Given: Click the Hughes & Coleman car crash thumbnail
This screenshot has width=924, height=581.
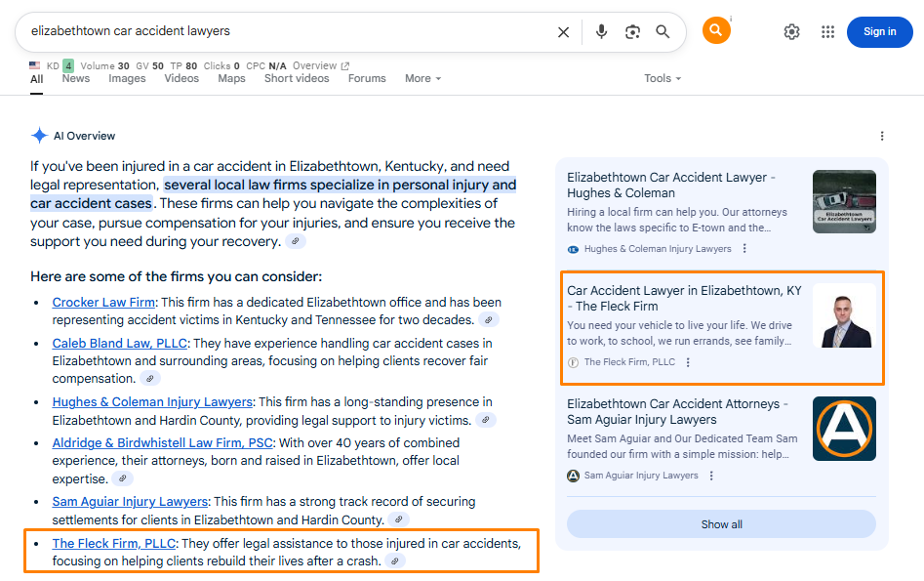Looking at the screenshot, I should [844, 202].
